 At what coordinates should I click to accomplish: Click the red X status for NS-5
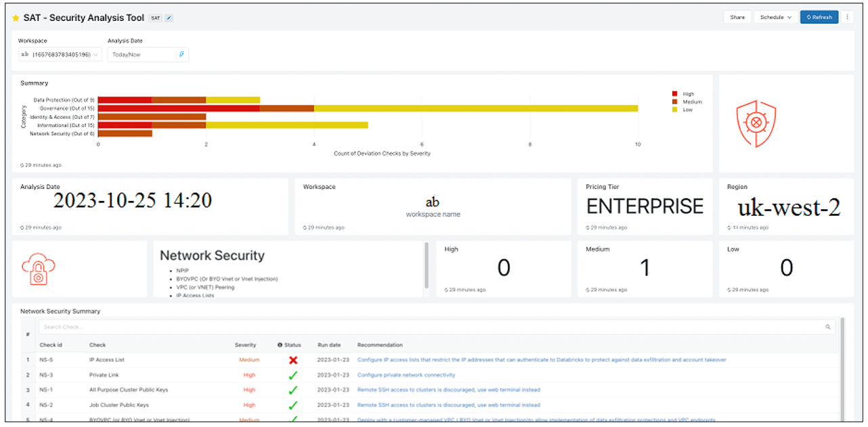pos(293,360)
